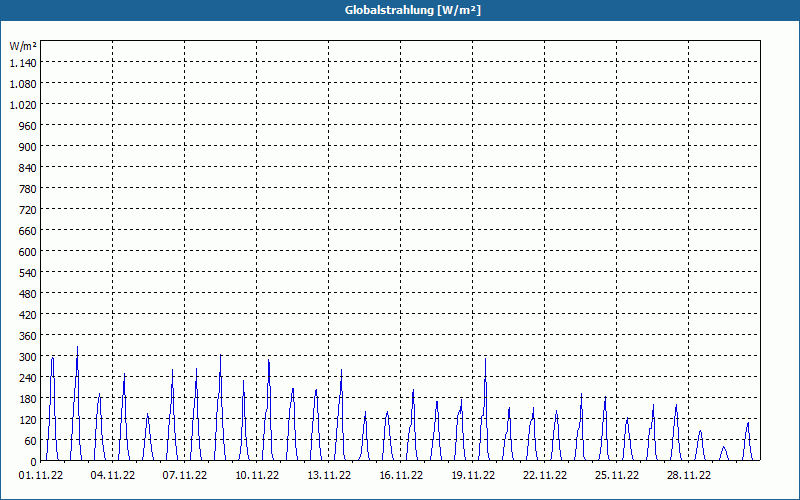Screen dimensions: 800x500
Task: Select the 13.11.22 date label
Action: coord(329,476)
